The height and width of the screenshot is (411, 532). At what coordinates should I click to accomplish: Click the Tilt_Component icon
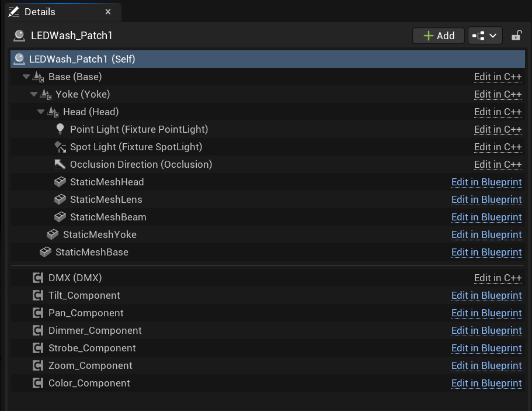pos(38,295)
